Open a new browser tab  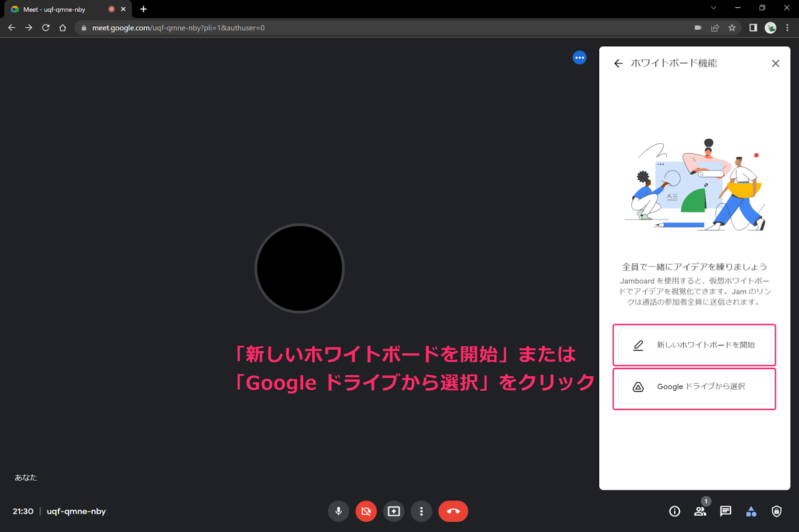coord(143,9)
